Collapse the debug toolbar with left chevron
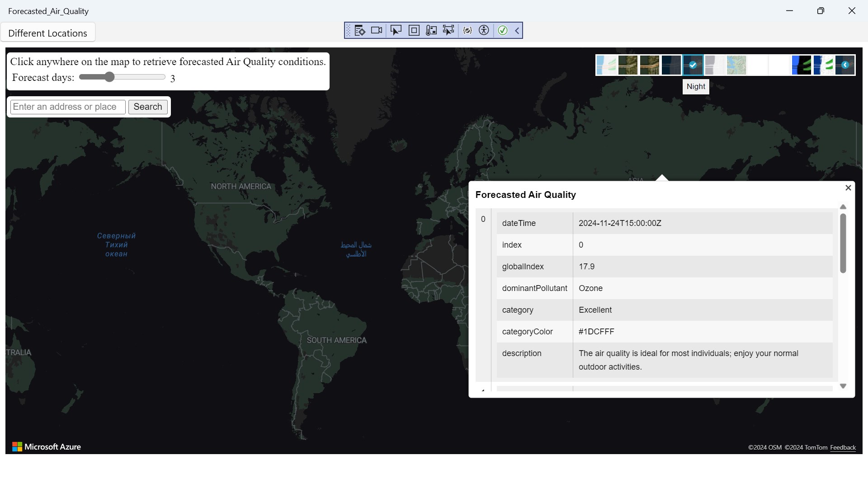This screenshot has width=868, height=488. coord(517,30)
